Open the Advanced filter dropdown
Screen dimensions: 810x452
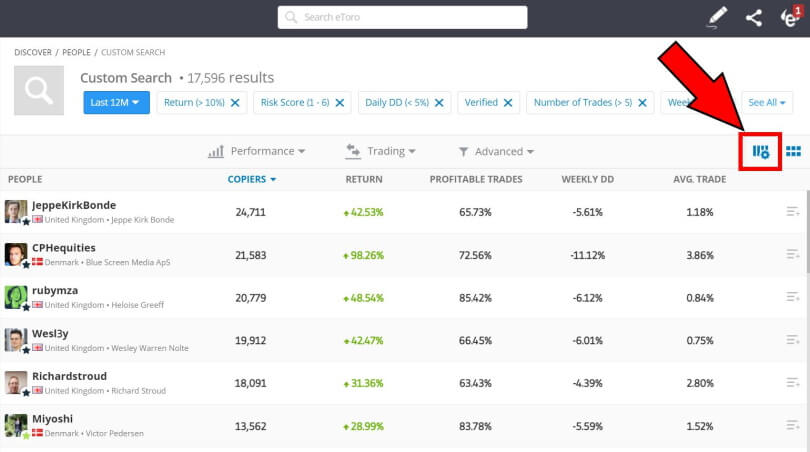click(x=496, y=151)
